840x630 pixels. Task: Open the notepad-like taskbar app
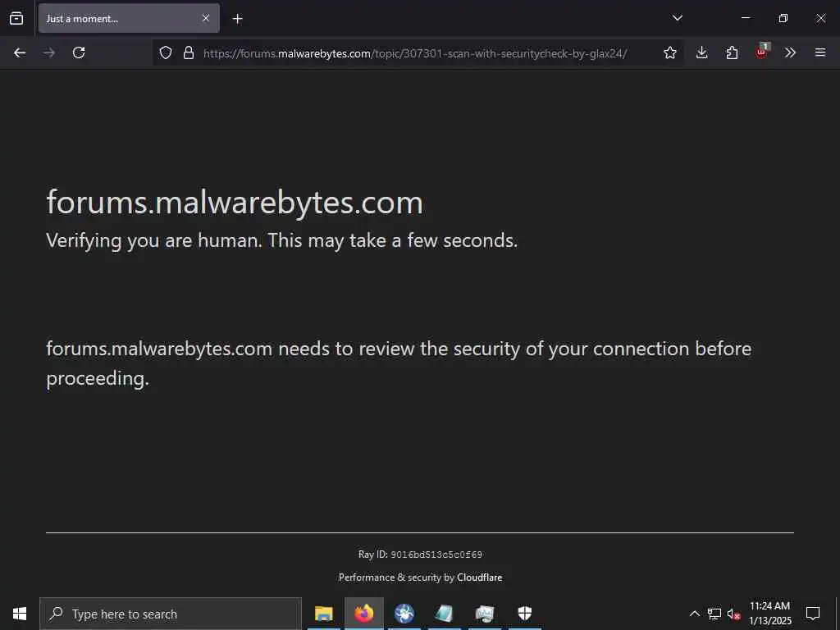click(445, 614)
